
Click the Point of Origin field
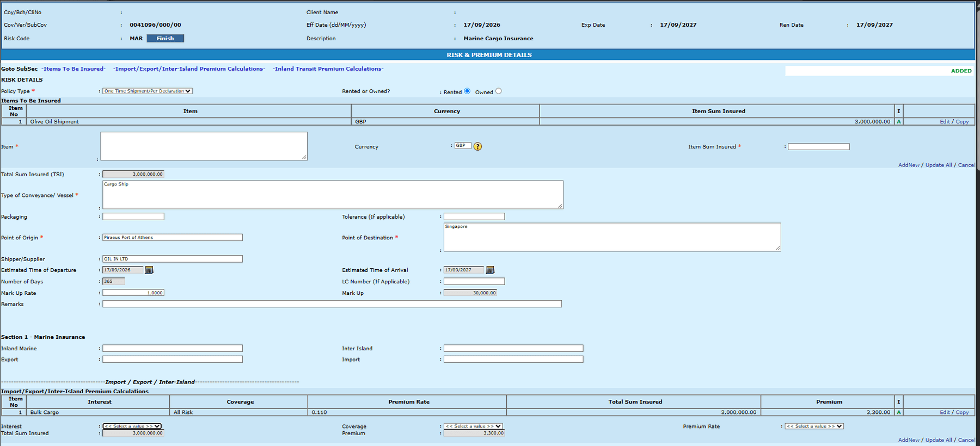(173, 237)
